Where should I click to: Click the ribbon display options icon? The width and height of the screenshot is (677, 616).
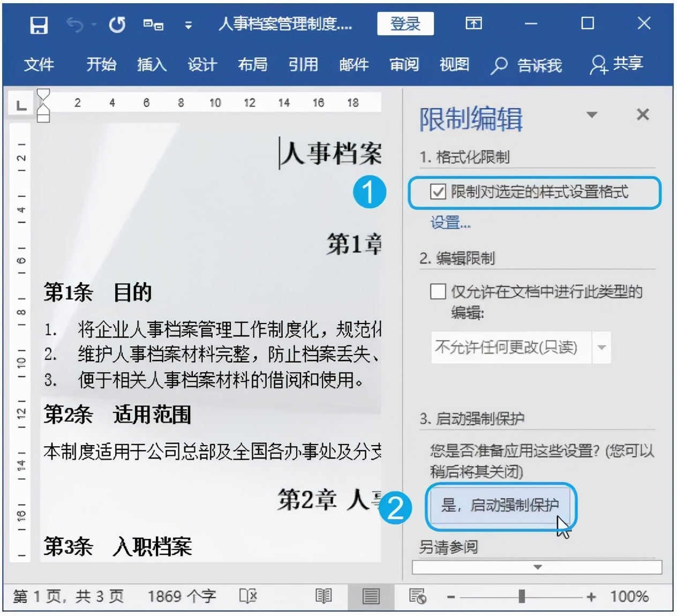473,24
